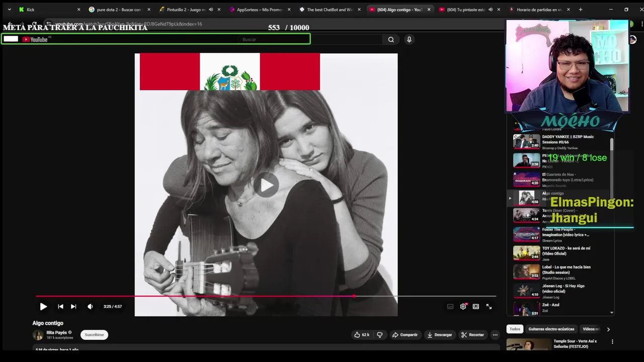Image resolution: width=644 pixels, height=362 pixels.
Task: Play Foster The People Imagination item
Action: pyautogui.click(x=566, y=232)
